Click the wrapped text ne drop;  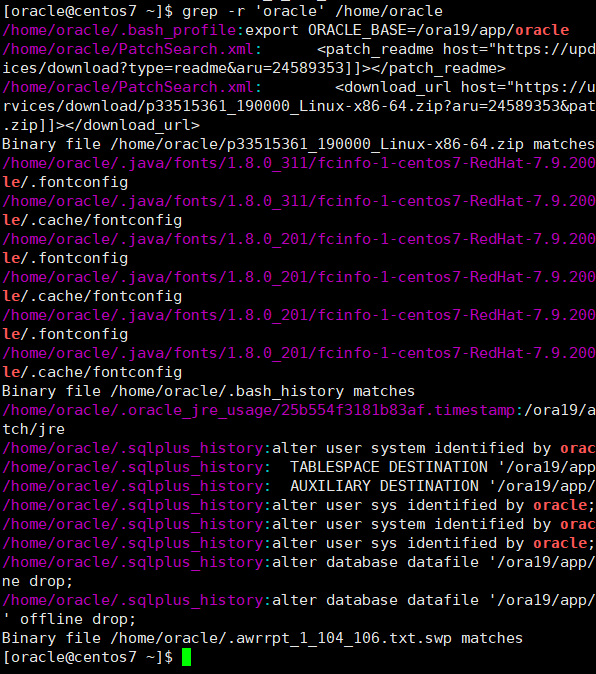coord(38,581)
